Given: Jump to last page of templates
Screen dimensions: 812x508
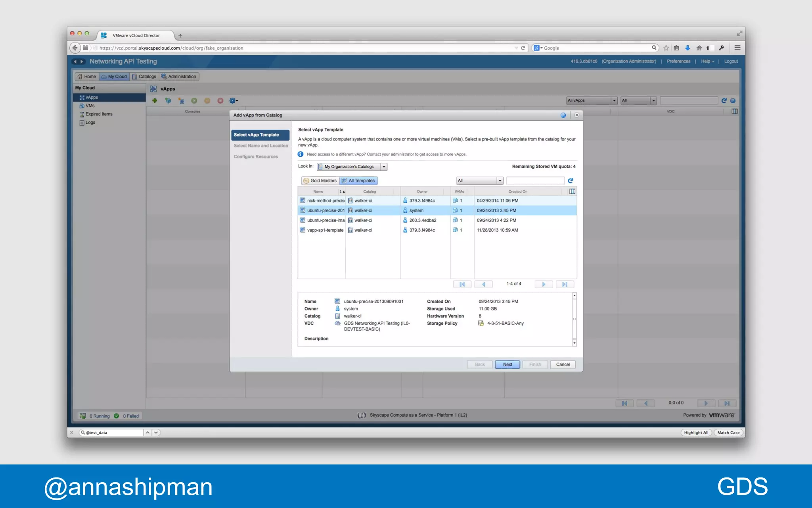Looking at the screenshot, I should pos(565,284).
